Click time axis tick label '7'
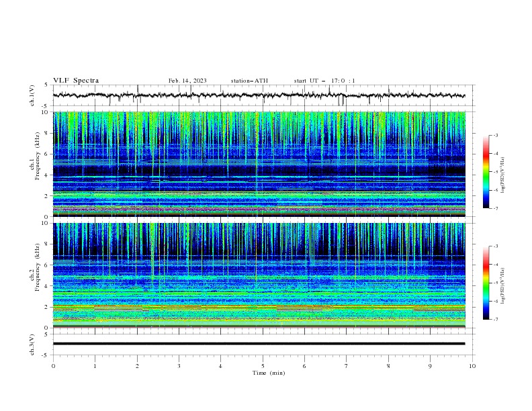This screenshot has width=532, height=411. coord(346,366)
